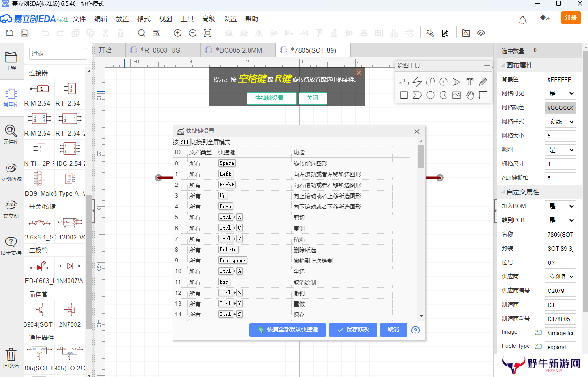Viewport: 588px width, 377px height.
Task: Select the Arc drawing tool
Action: 444,82
